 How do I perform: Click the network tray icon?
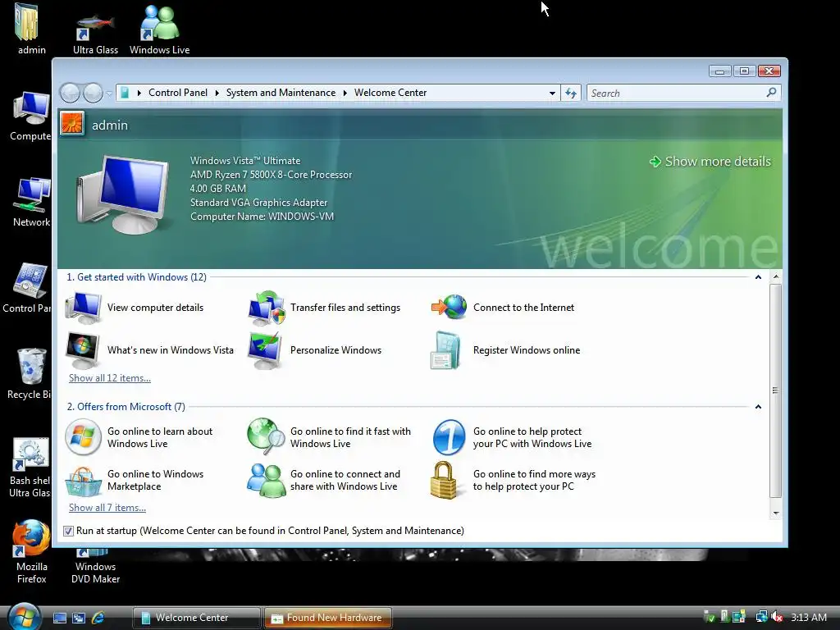pos(761,617)
